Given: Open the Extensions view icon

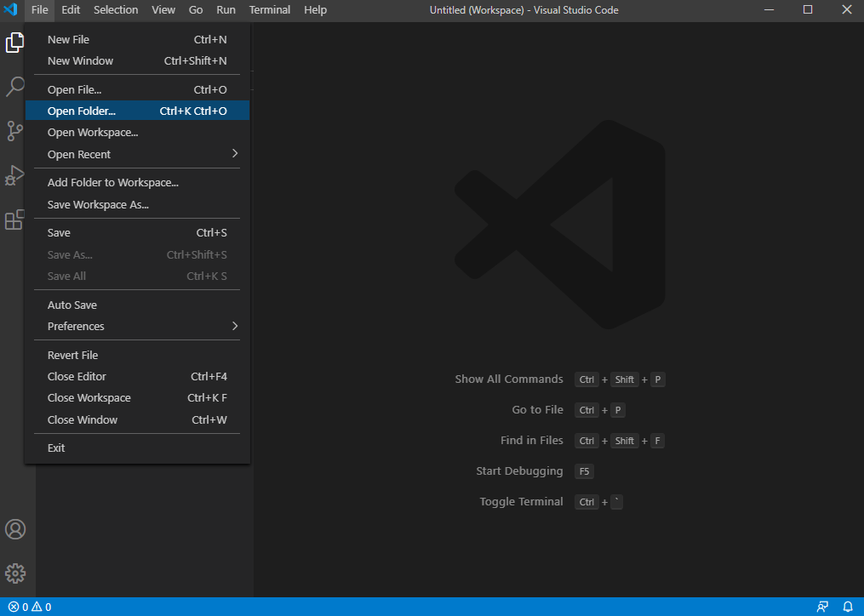Looking at the screenshot, I should coord(14,220).
